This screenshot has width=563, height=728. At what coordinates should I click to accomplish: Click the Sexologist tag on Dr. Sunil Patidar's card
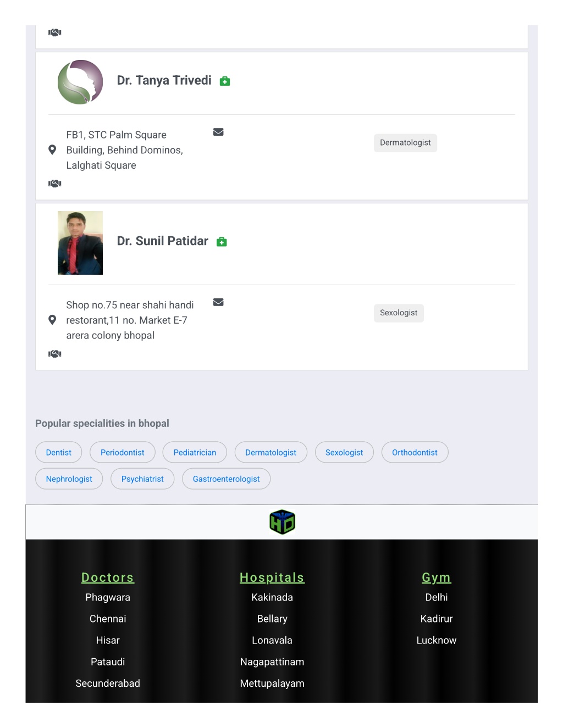tap(399, 313)
